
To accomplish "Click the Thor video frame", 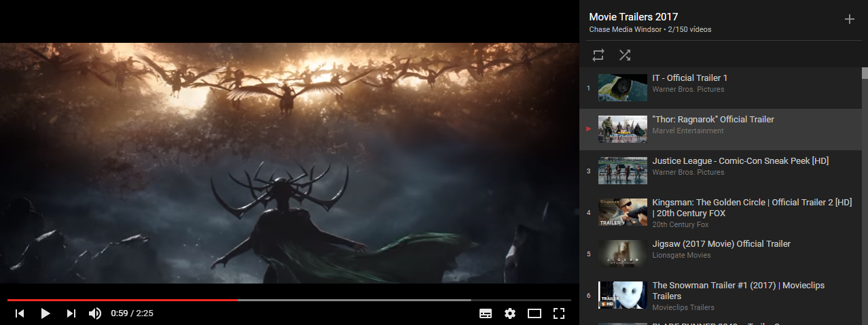I will coord(289,163).
